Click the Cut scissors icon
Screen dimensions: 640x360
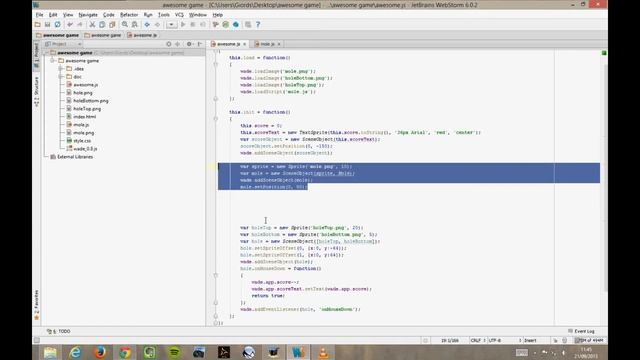92,24
